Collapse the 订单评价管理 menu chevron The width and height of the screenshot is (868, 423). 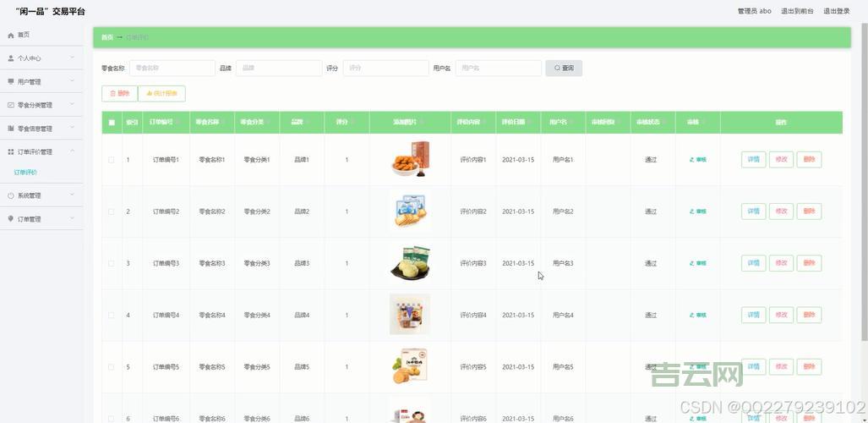point(72,151)
